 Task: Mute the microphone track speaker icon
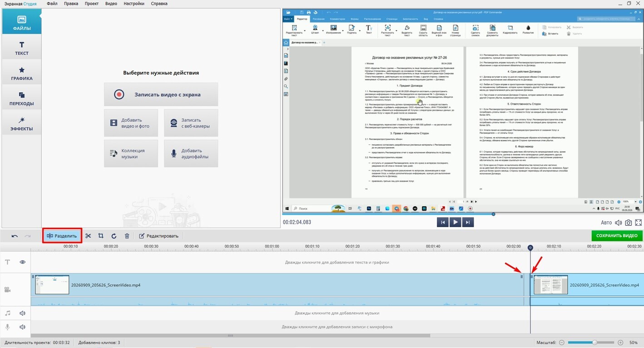coord(22,327)
